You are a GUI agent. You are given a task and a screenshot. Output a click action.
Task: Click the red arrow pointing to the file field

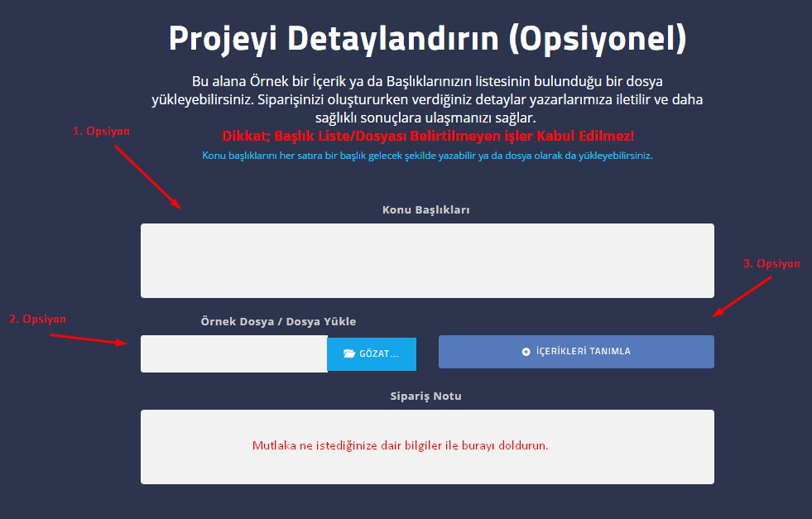pyautogui.click(x=89, y=340)
